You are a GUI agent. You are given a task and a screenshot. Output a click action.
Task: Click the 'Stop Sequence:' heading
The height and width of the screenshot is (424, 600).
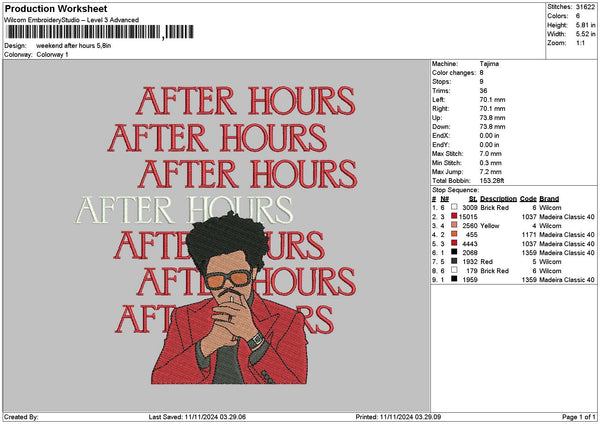[x=455, y=190]
